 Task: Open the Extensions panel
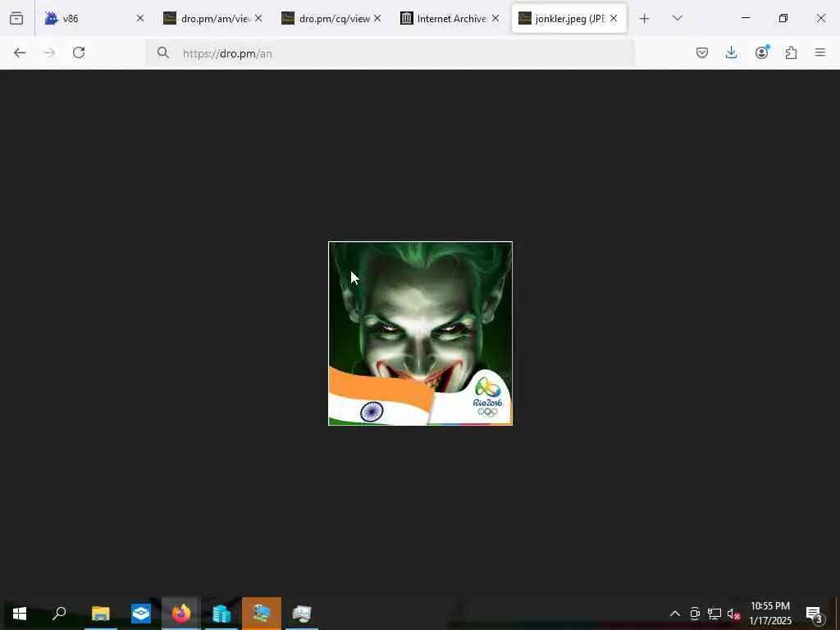(792, 52)
